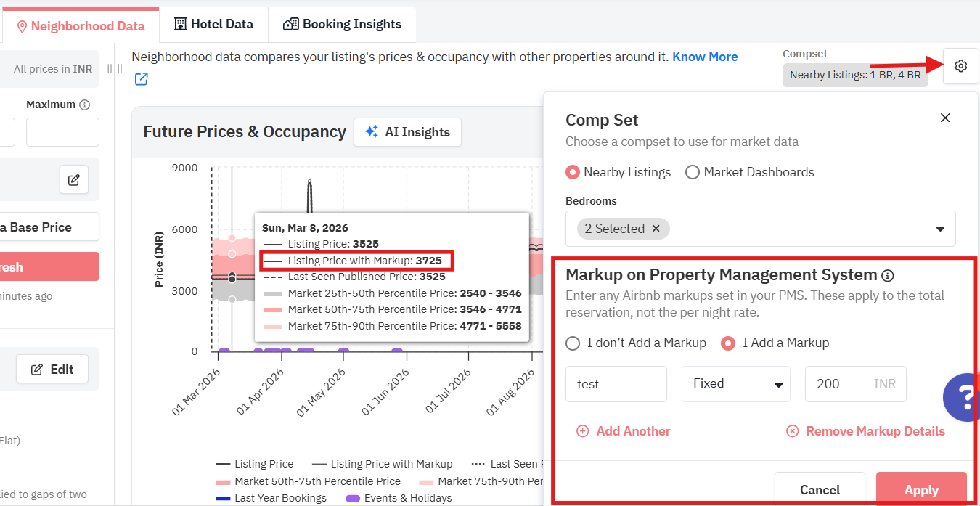
Task: Select Nearby Listings radio option
Action: pyautogui.click(x=573, y=172)
